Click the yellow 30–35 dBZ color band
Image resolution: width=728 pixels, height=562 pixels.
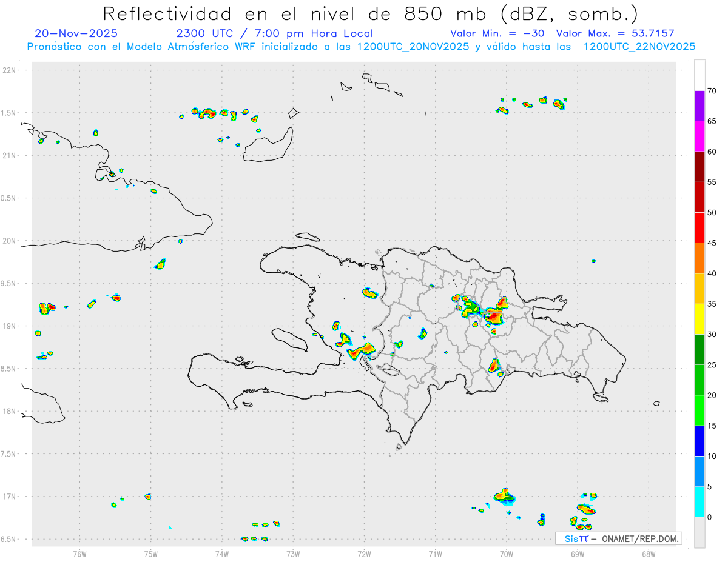699,319
